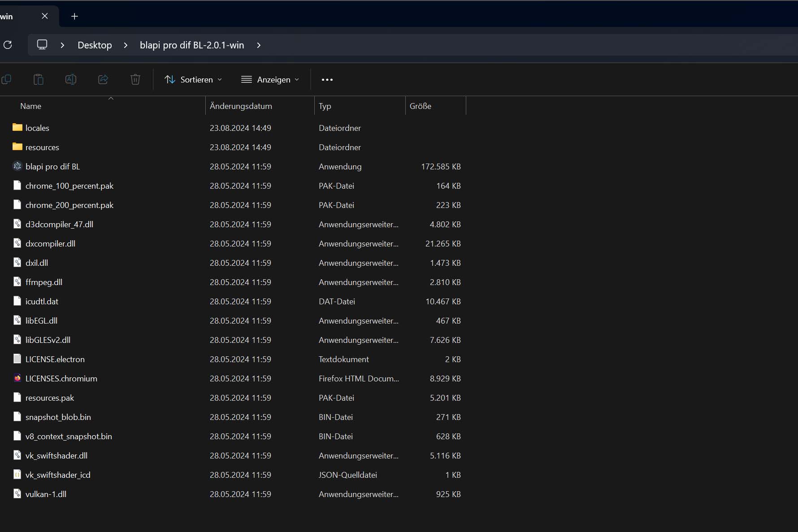The image size is (798, 532).
Task: Select the file name dxcompiler.dll
Action: 50,243
